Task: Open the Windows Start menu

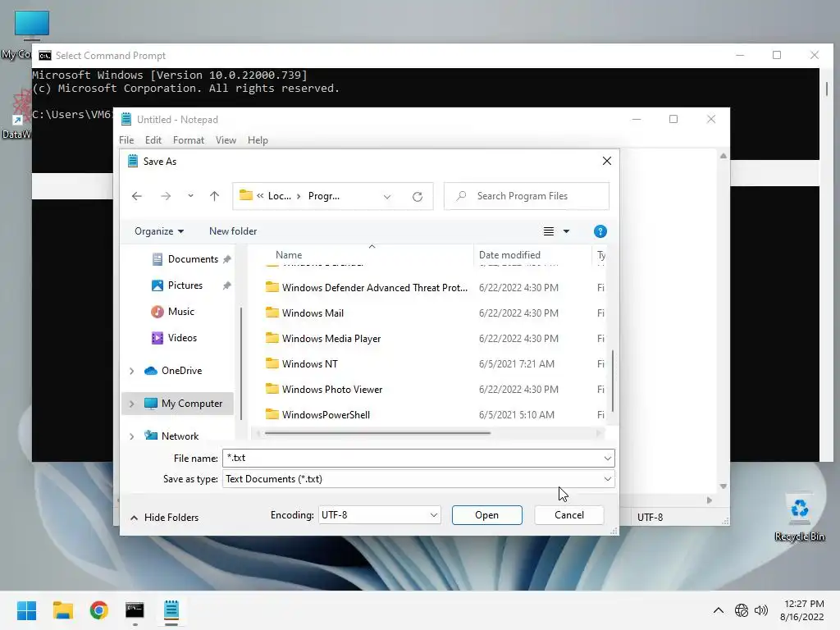Action: (27, 610)
